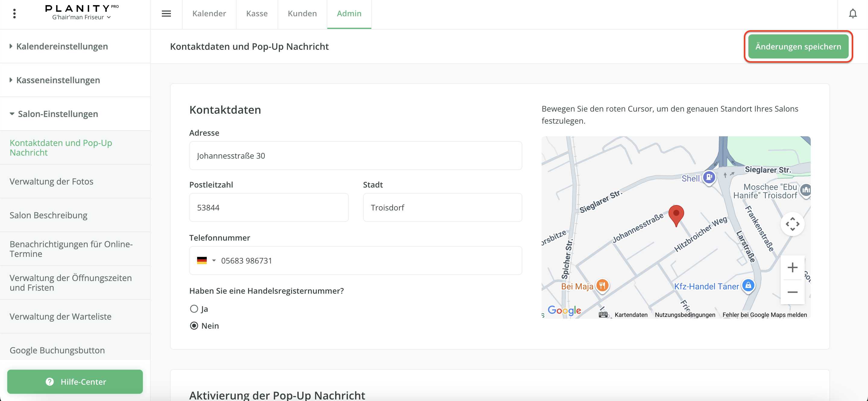Open the Hilfe-Center
The width and height of the screenshot is (868, 401).
click(75, 381)
